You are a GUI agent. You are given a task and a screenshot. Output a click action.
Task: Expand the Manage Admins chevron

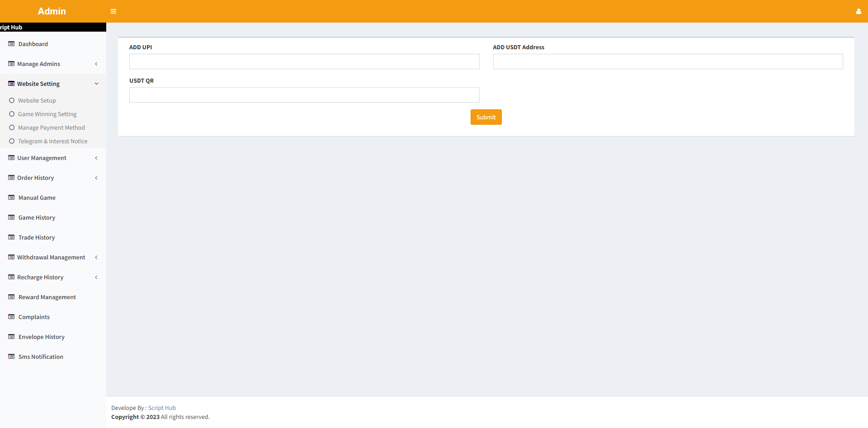96,64
